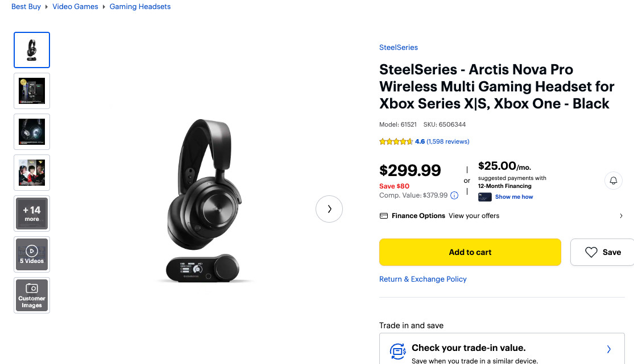Navigate to Best Buy breadcrumb home
This screenshot has width=634, height=364.
(26, 7)
